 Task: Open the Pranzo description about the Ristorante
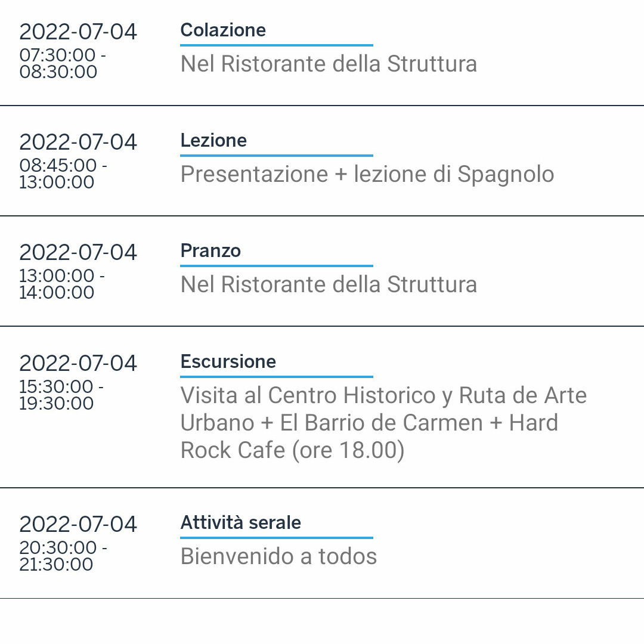click(329, 284)
